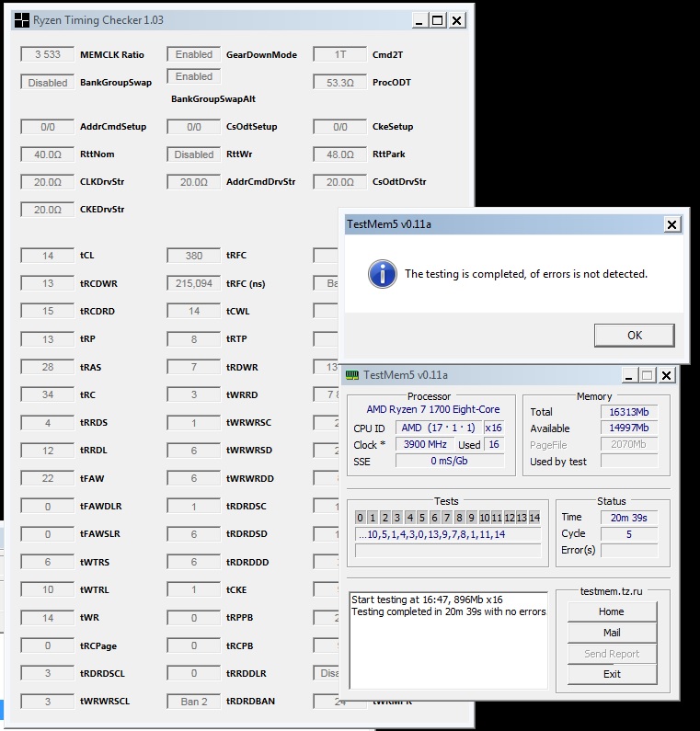Viewport: 700px width, 731px height.
Task: Click the Used threads field showing 16
Action: click(x=494, y=444)
